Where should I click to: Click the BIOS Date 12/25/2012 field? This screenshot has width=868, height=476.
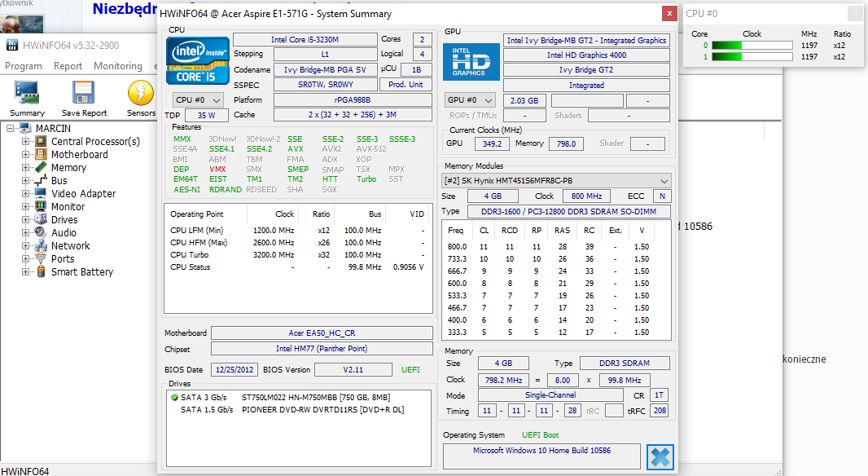coord(235,369)
